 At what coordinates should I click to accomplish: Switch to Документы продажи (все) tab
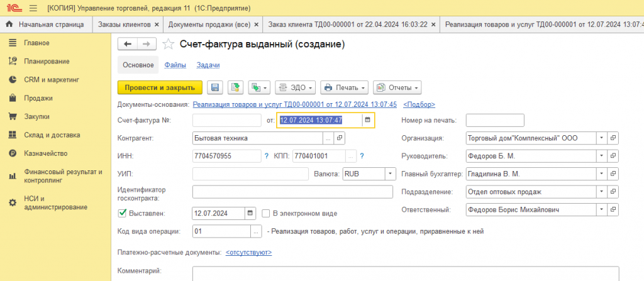[x=209, y=25]
